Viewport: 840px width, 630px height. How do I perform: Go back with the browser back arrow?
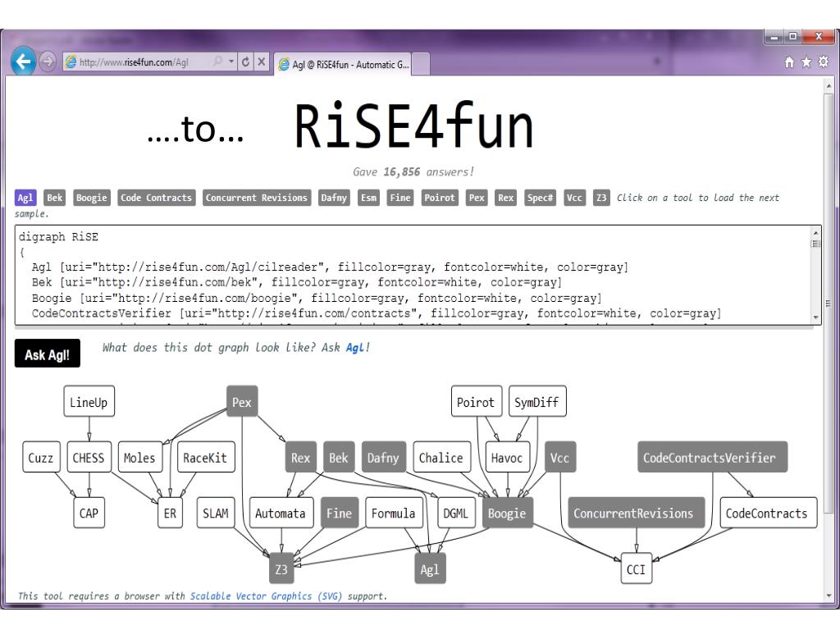point(23,62)
